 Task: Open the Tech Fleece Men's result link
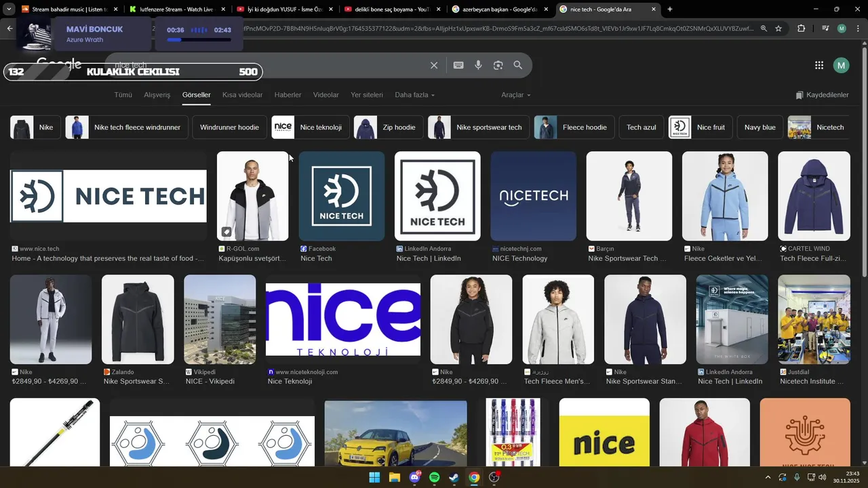pos(557,382)
